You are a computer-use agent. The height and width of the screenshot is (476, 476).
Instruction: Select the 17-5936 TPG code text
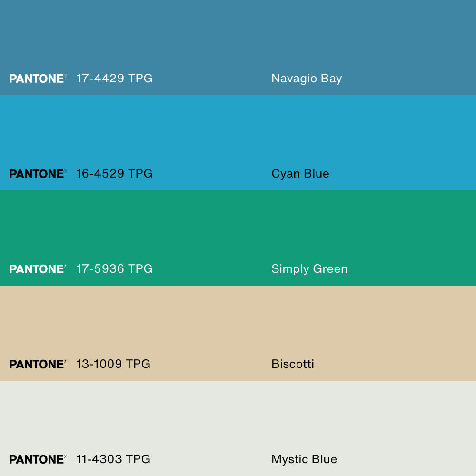(114, 269)
